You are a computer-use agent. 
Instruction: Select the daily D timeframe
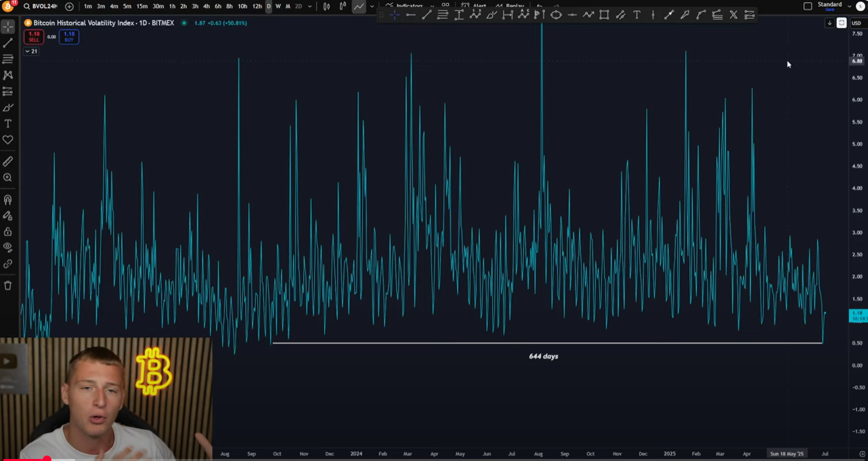(x=269, y=6)
